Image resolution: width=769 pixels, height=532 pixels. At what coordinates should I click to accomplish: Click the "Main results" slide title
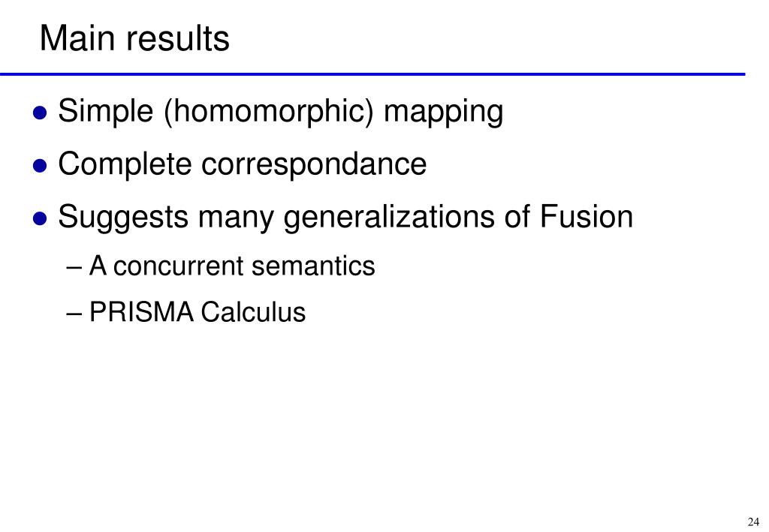click(x=134, y=38)
